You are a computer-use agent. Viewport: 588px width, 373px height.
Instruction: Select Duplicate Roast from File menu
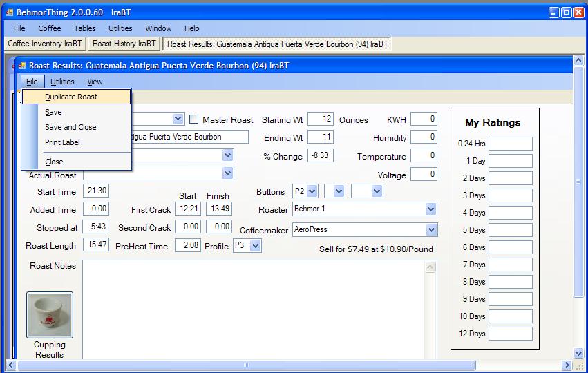71,97
